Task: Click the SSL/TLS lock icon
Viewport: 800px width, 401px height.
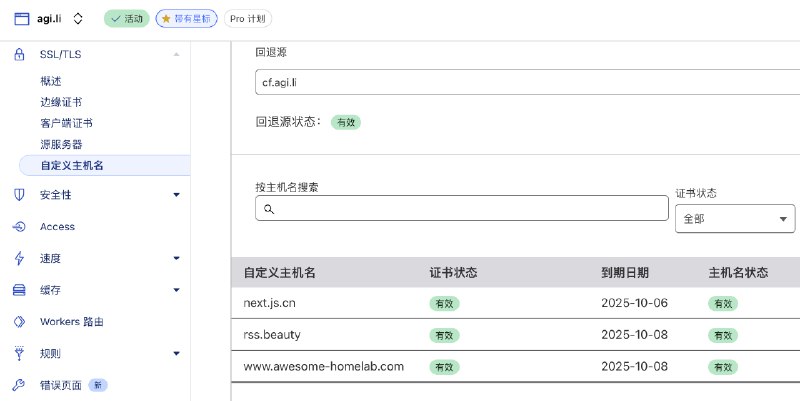Action: point(19,54)
